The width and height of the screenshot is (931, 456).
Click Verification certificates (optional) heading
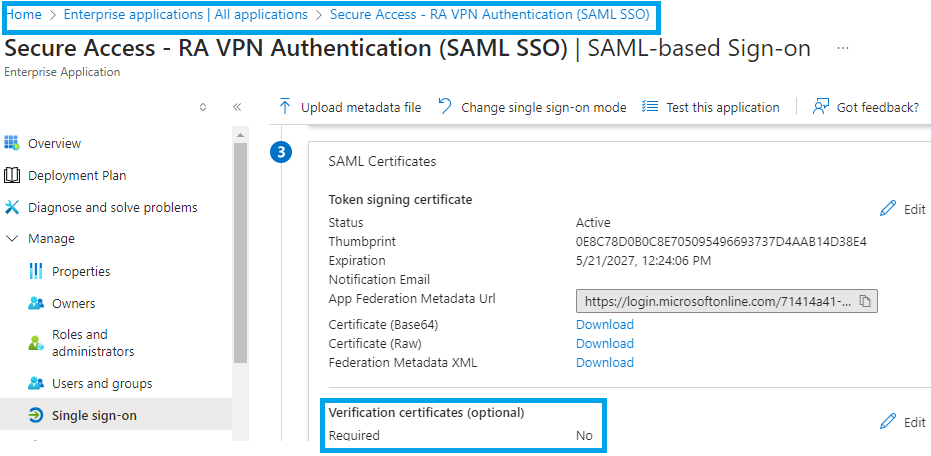(426, 413)
